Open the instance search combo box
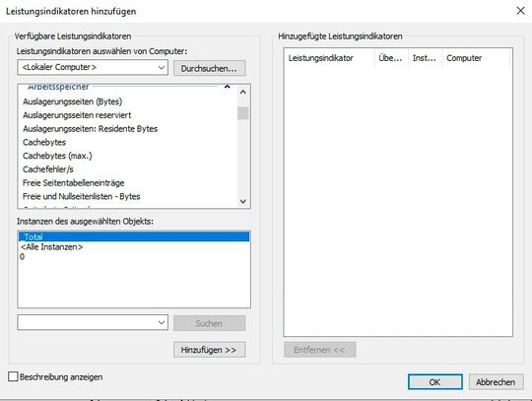 [93, 322]
